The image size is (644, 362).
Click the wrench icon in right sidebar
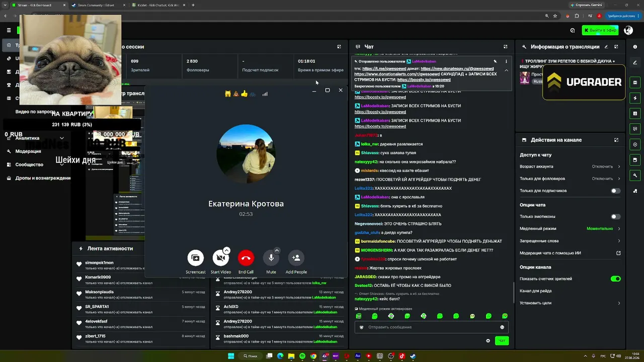click(x=635, y=175)
